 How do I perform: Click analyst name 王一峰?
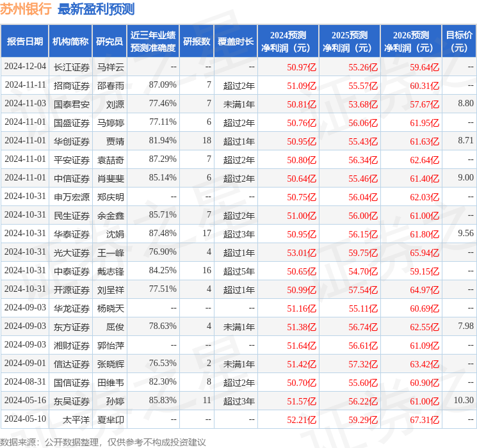point(110,253)
